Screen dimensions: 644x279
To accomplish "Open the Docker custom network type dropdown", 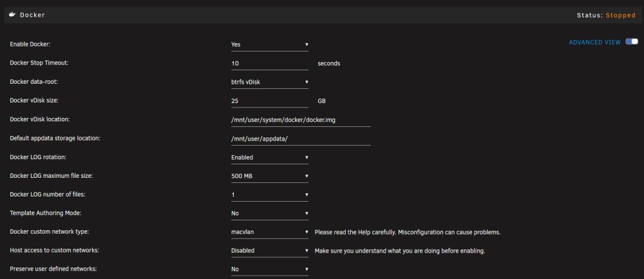I will click(269, 232).
